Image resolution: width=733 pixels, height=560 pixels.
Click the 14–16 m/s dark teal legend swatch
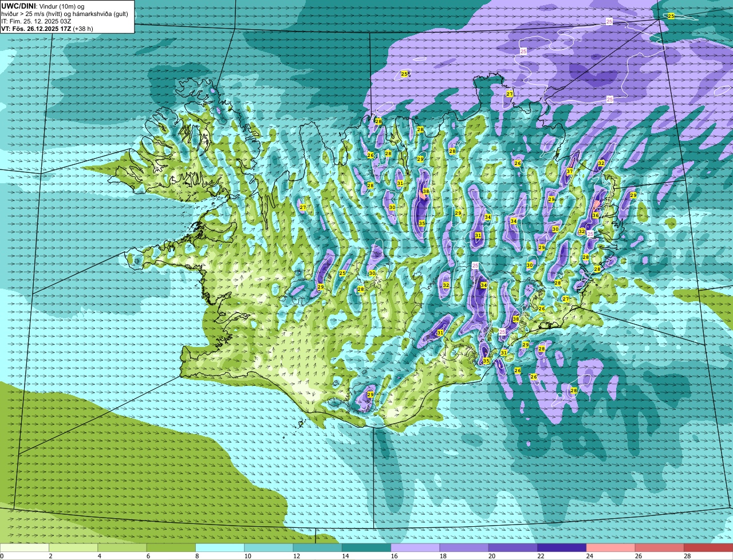366,547
